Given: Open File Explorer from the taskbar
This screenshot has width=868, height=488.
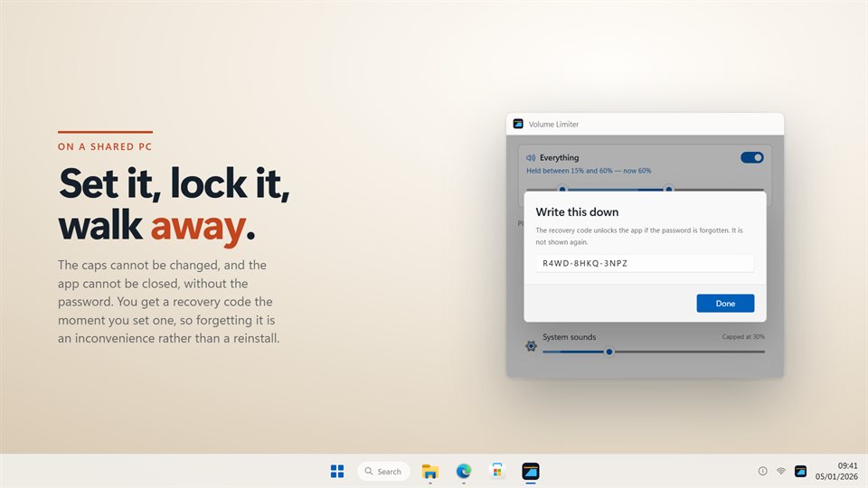Looking at the screenshot, I should 430,472.
